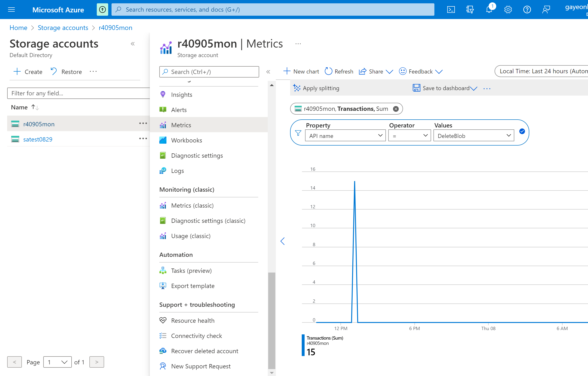
Task: Open the notifications bell
Action: tap(489, 10)
